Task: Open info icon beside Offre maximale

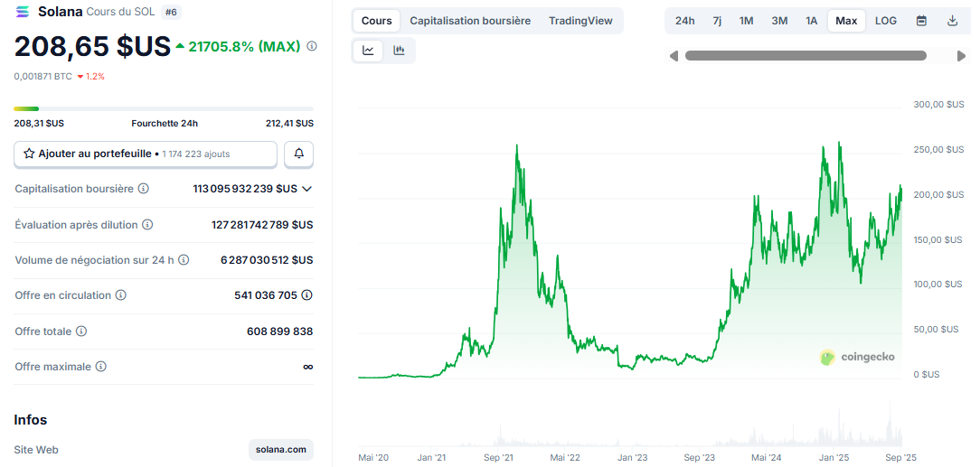Action: pyautogui.click(x=100, y=367)
